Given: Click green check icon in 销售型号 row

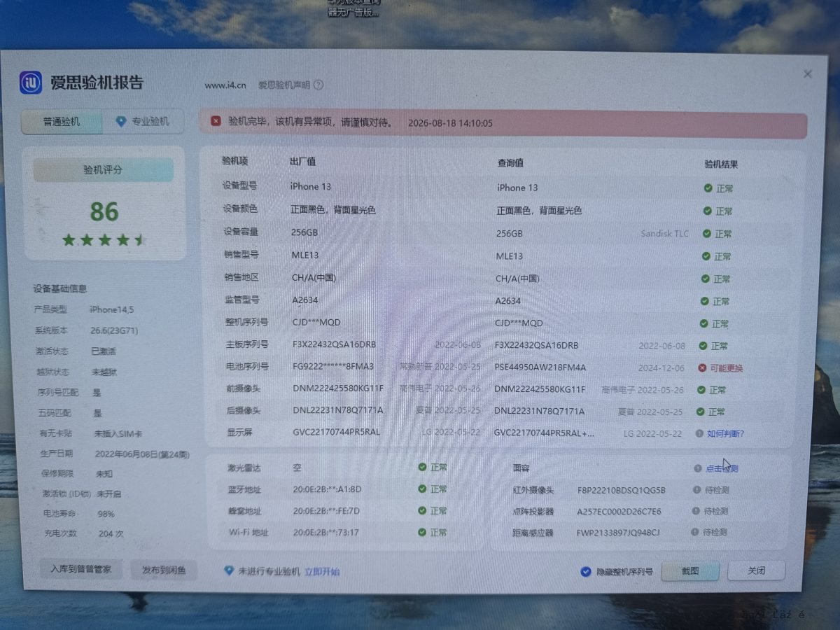Looking at the screenshot, I should pos(706,256).
